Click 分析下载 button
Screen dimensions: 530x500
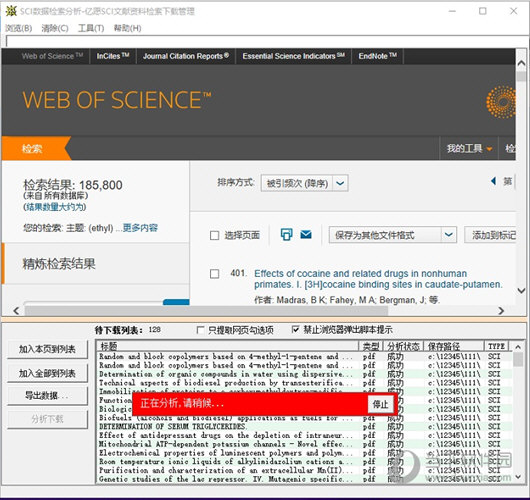[x=47, y=420]
